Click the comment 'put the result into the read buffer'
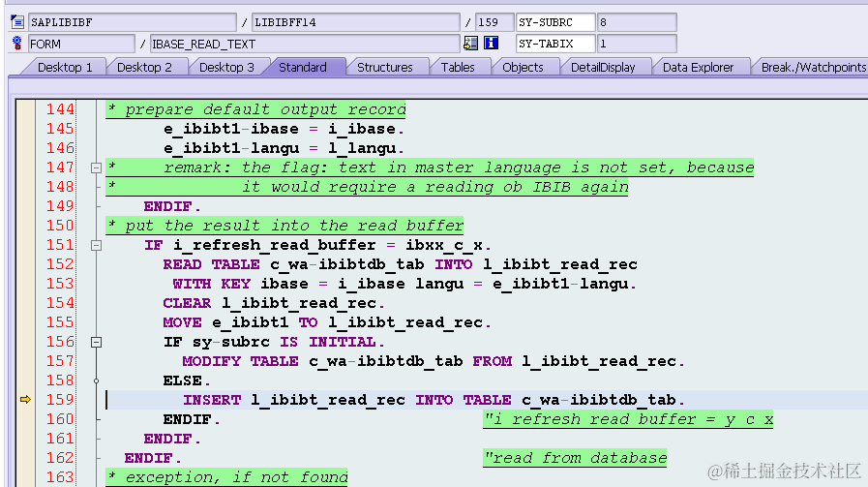 pos(284,226)
